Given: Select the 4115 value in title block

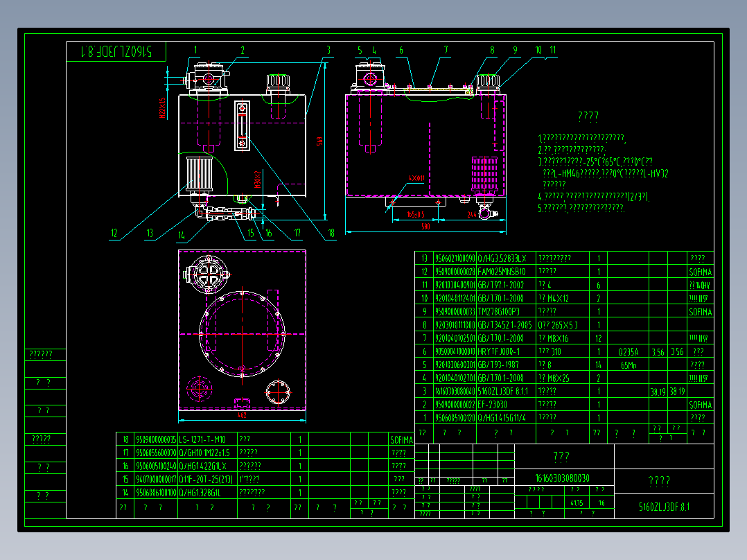Looking at the screenshot, I should pos(576,502).
